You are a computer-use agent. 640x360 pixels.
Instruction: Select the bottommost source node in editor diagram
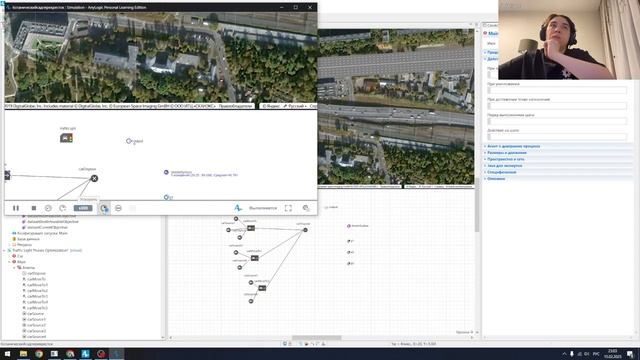pos(251,301)
